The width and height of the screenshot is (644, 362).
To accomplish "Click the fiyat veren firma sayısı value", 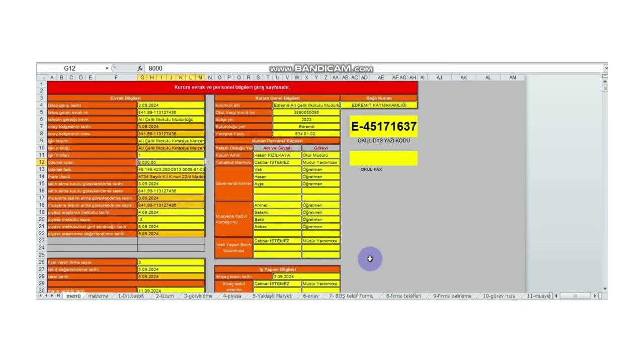I will point(171,262).
